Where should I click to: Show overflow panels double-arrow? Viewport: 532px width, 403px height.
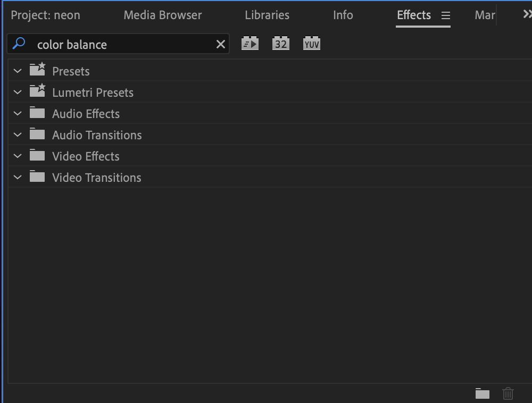tap(527, 15)
